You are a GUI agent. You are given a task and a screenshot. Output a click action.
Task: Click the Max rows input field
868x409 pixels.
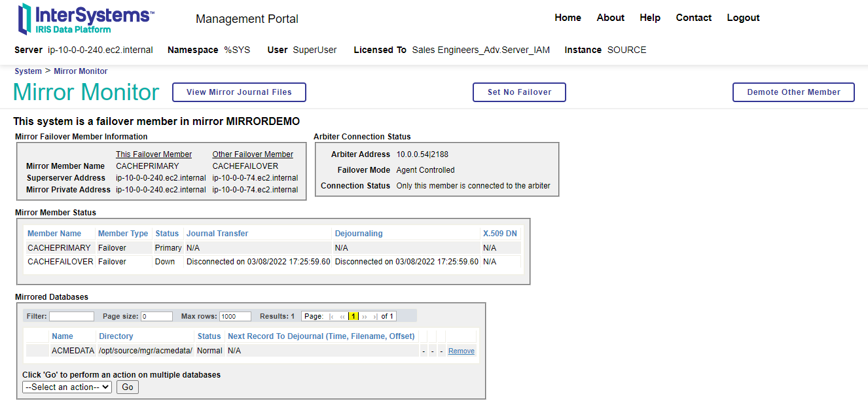pyautogui.click(x=236, y=317)
